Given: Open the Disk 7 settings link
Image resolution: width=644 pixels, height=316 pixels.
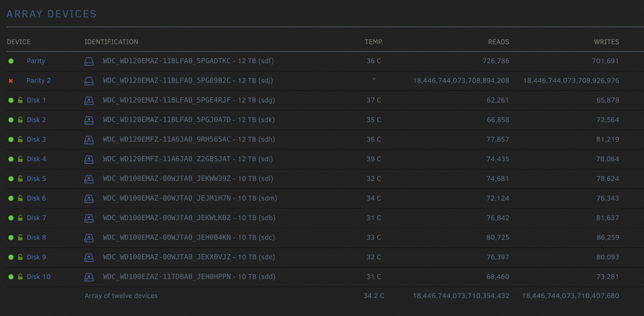Looking at the screenshot, I should coord(36,218).
